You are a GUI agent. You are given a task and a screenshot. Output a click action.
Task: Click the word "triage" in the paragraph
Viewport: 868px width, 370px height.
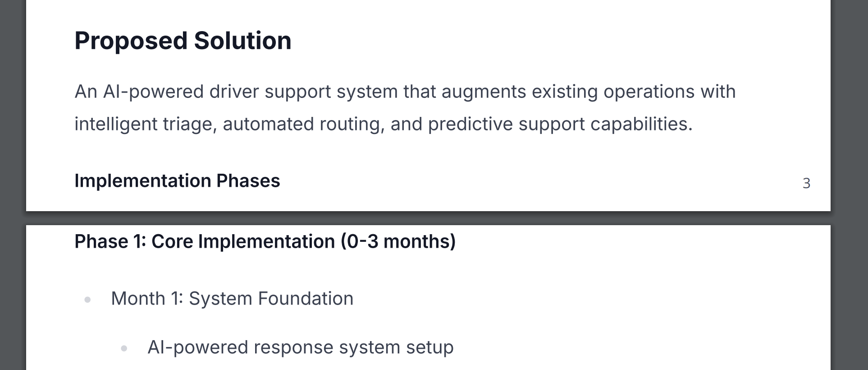pos(189,125)
